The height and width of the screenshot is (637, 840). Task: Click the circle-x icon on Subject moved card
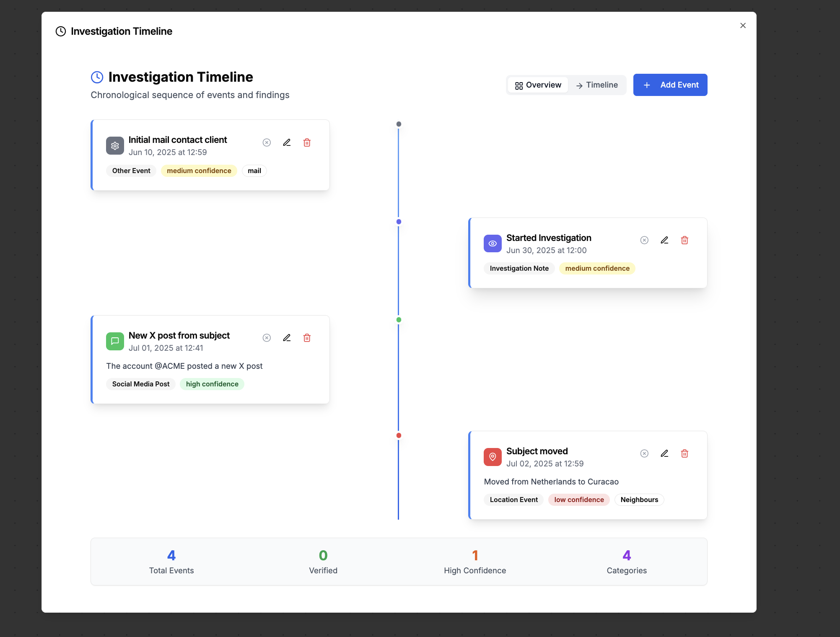point(644,453)
